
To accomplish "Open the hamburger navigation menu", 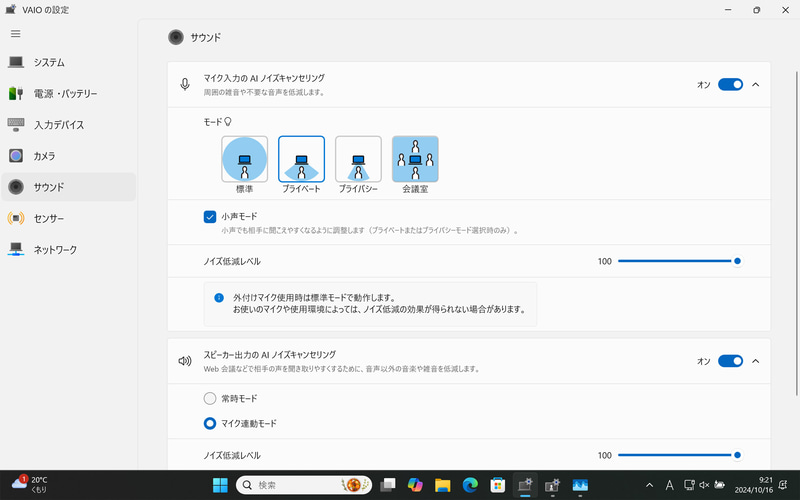I will (x=16, y=34).
